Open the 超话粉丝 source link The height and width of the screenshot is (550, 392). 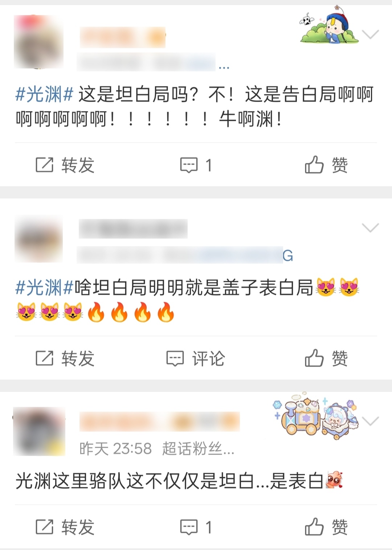click(198, 449)
